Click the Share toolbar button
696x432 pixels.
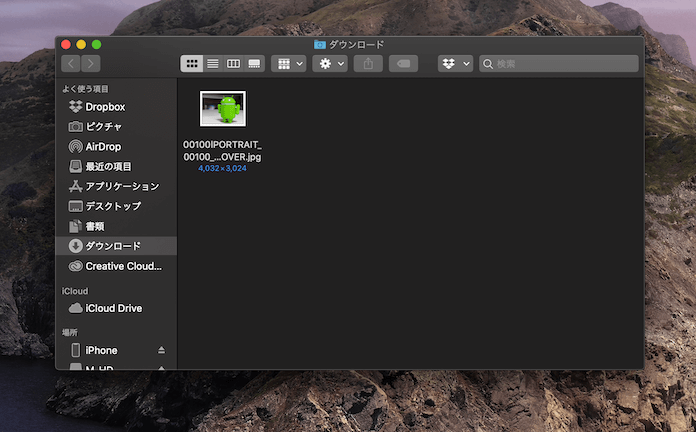[368, 63]
